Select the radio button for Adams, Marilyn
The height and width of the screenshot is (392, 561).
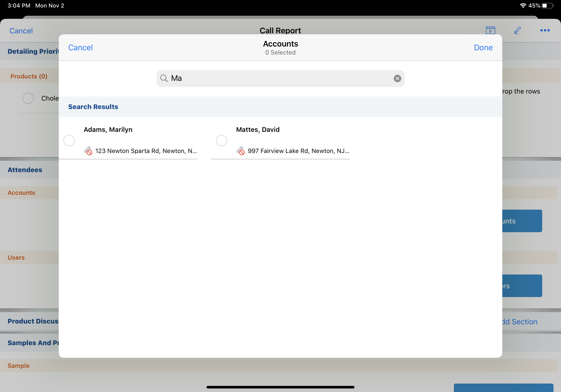click(x=69, y=141)
